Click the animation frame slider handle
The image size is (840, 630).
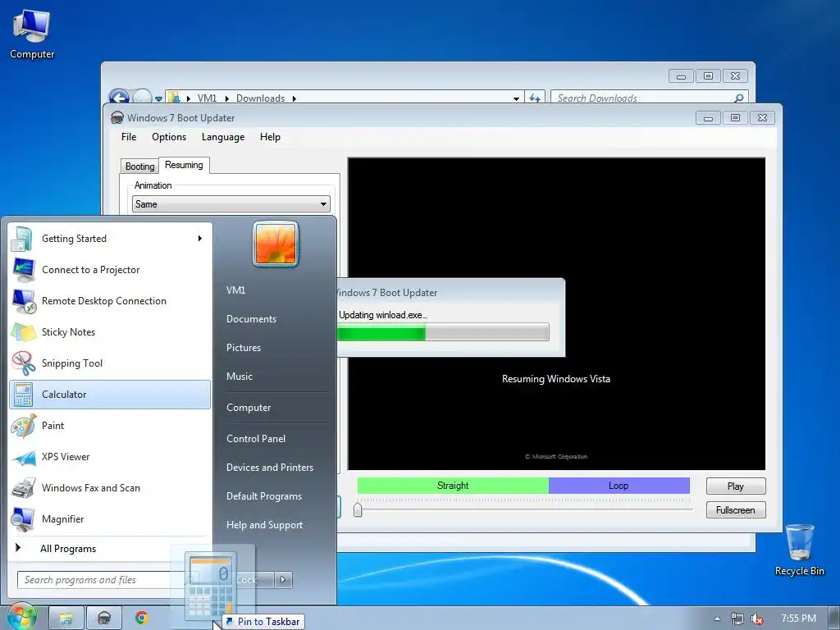click(x=358, y=509)
